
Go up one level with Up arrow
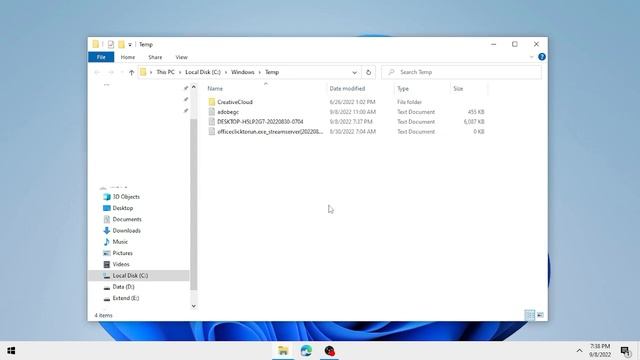131,72
